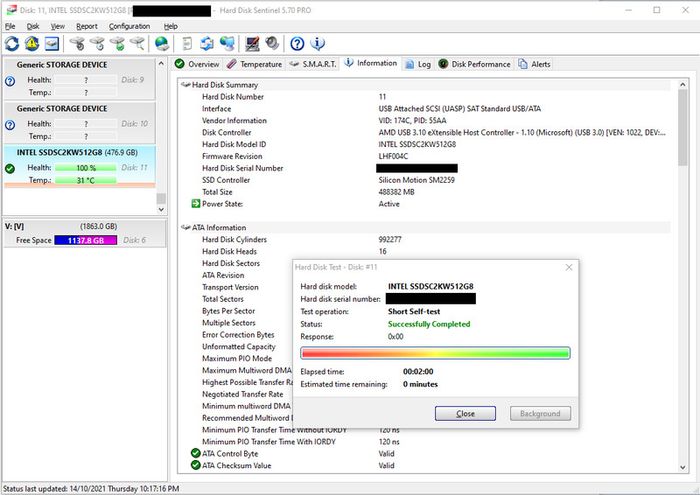Click the laptop with pencil configuration icon

252,43
